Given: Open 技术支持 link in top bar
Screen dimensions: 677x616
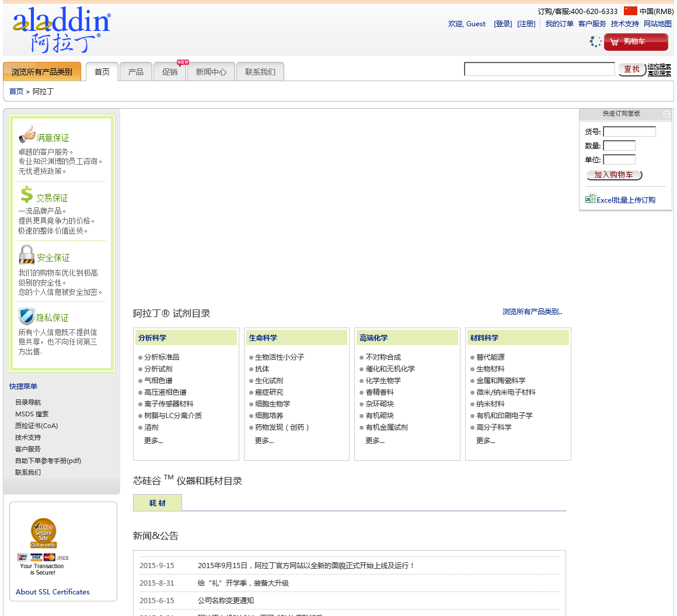Looking at the screenshot, I should (624, 24).
